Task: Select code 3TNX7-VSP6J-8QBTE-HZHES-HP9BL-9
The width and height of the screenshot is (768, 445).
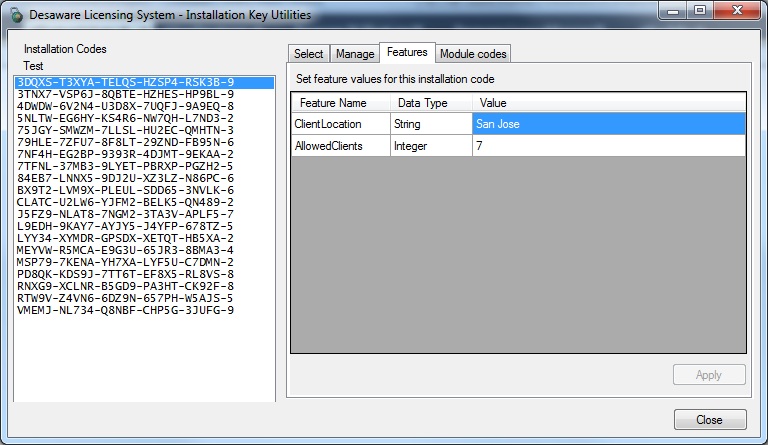Action: pyautogui.click(x=144, y=94)
